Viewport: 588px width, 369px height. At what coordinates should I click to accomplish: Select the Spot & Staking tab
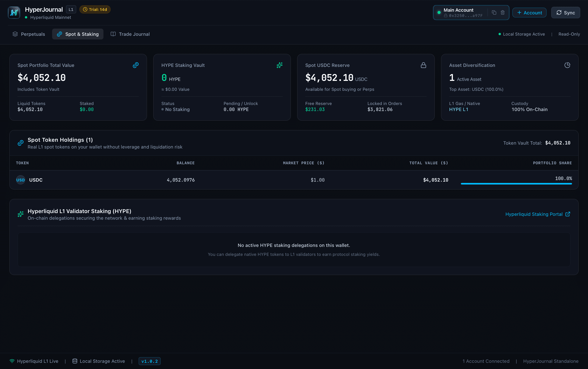click(x=78, y=34)
